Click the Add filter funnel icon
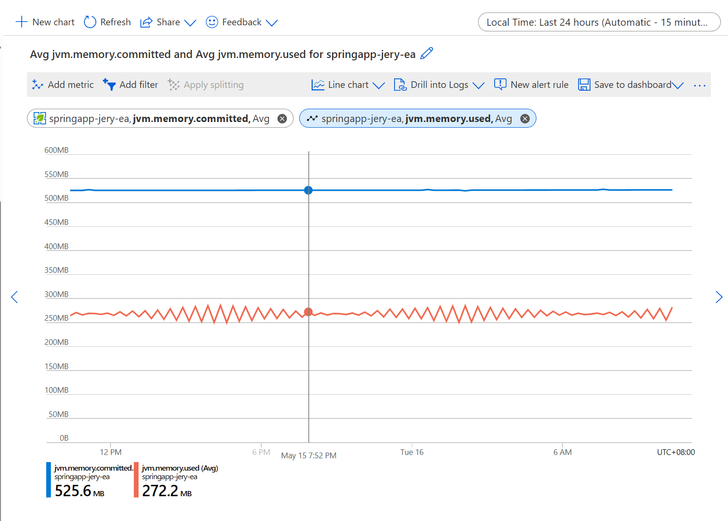This screenshot has width=728, height=521. tap(109, 85)
